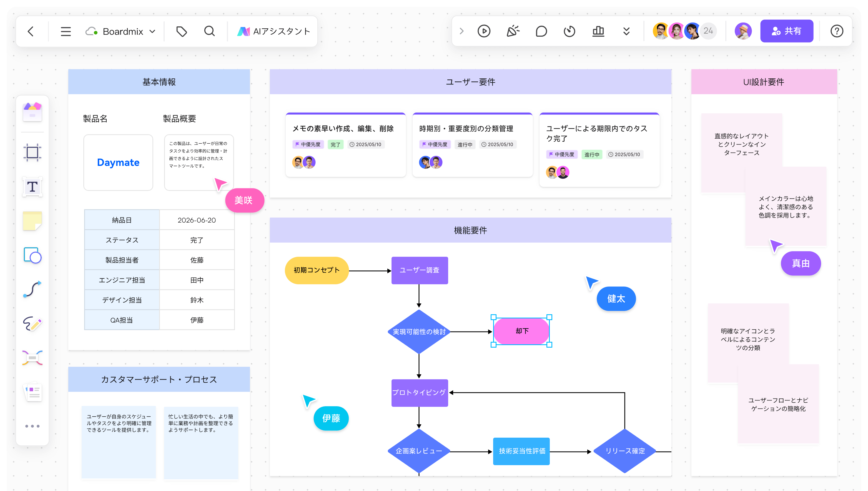
Task: Expand more tools double-chevron
Action: coord(626,31)
